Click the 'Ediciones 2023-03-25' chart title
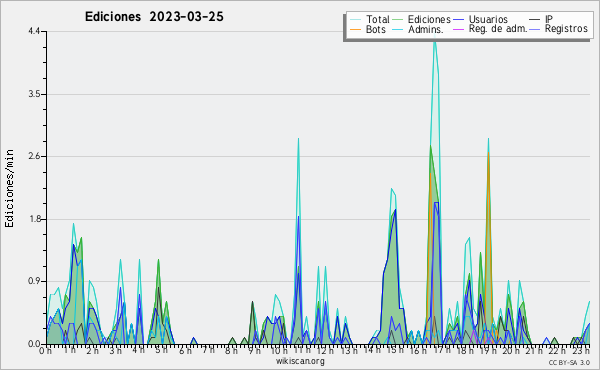Image resolution: width=600 pixels, height=370 pixels. tap(154, 17)
